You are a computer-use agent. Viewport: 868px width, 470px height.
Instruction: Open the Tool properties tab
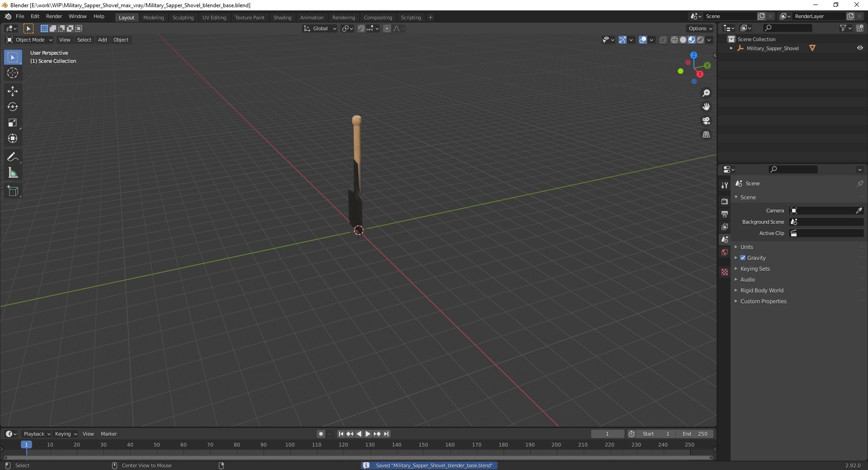point(725,185)
